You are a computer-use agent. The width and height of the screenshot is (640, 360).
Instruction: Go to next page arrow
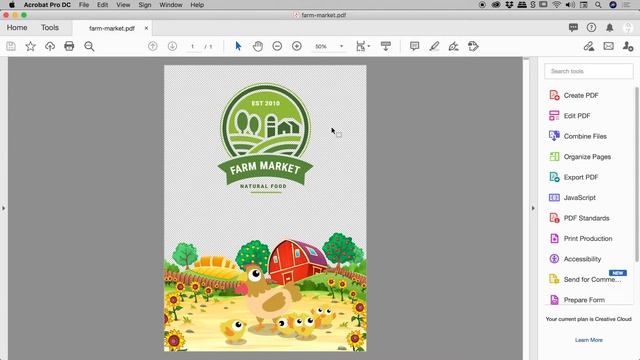click(x=172, y=46)
